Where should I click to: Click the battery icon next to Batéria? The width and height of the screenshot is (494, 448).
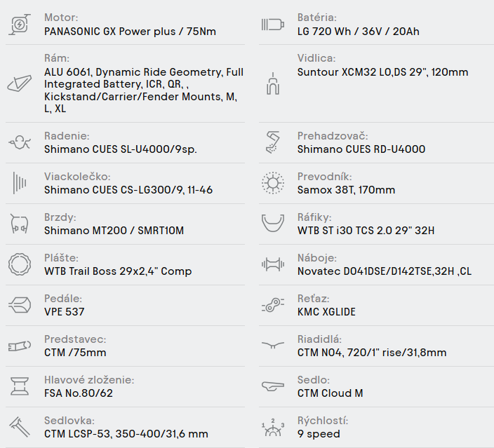pyautogui.click(x=272, y=25)
